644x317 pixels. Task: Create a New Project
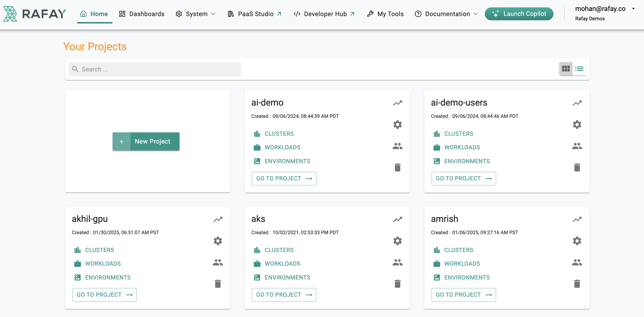(x=146, y=141)
